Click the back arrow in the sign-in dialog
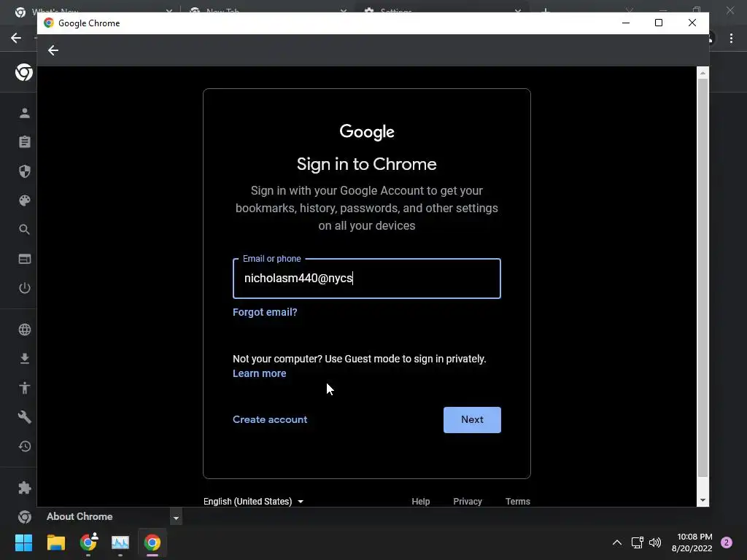This screenshot has width=747, height=560. 53,50
